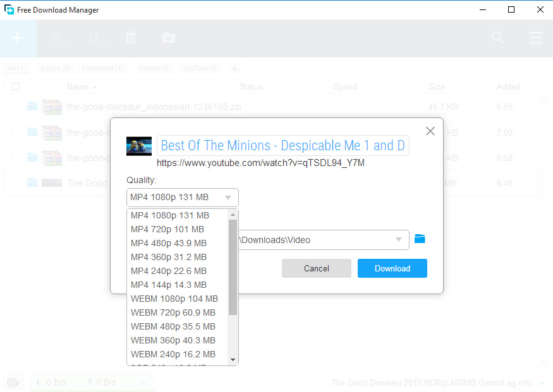Switch to the Completed (4) tab

click(102, 68)
